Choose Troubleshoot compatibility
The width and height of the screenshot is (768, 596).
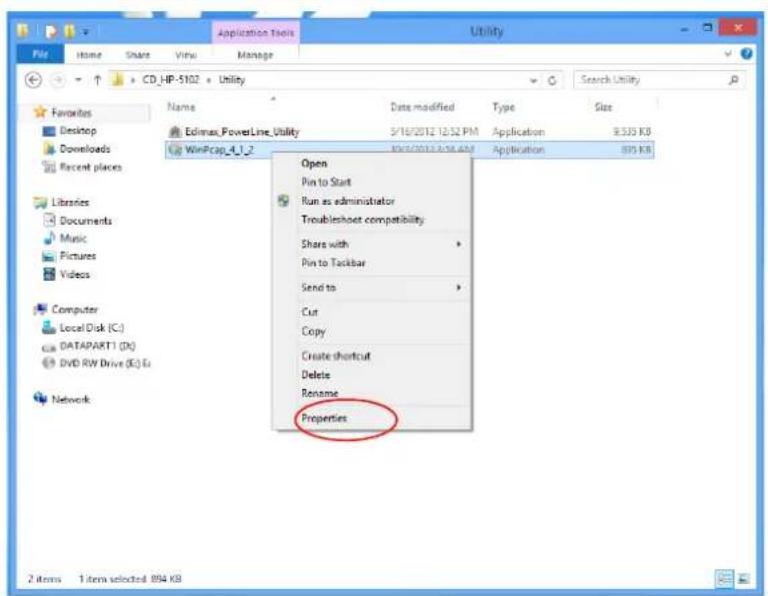click(362, 219)
